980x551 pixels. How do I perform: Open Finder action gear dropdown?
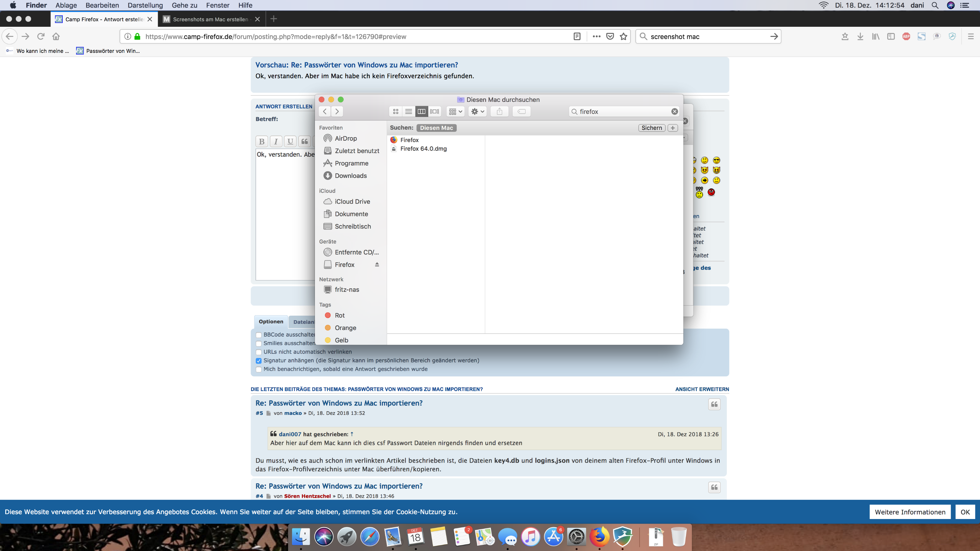coord(478,111)
